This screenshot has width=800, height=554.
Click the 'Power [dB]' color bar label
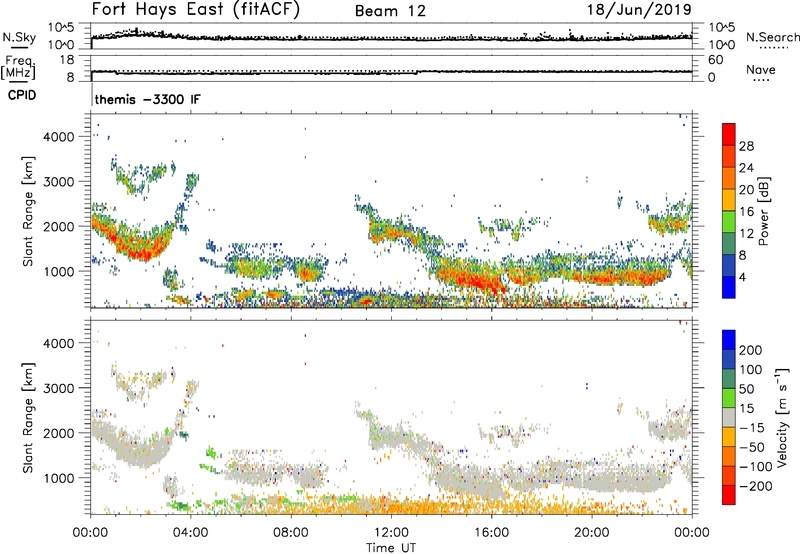(x=763, y=211)
